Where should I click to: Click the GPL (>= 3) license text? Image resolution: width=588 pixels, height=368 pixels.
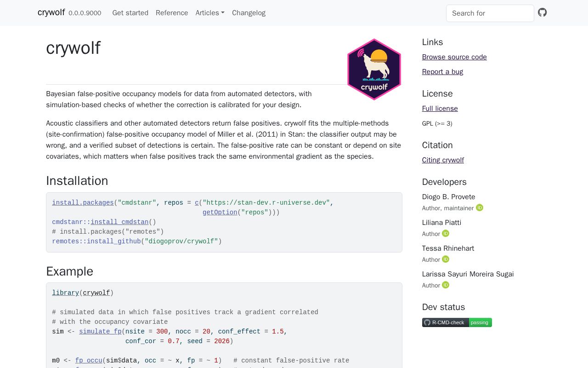click(x=437, y=123)
